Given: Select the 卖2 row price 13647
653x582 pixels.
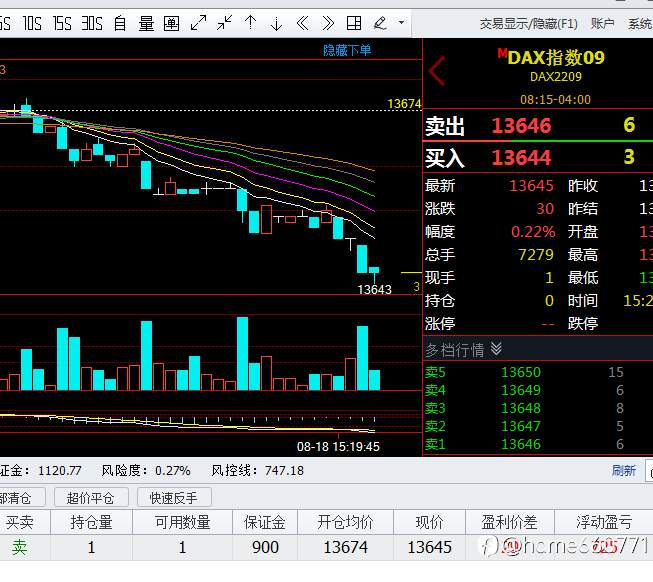Looking at the screenshot, I should tap(521, 426).
